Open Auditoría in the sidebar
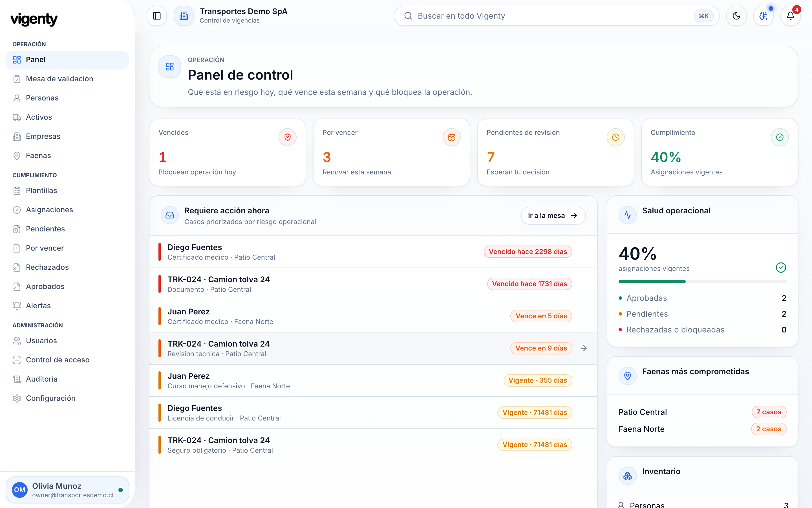Viewport: 812px width, 508px height. 67,379
